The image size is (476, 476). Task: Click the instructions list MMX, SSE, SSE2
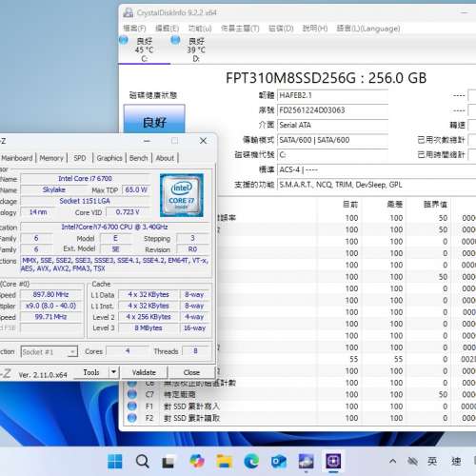coord(115,265)
